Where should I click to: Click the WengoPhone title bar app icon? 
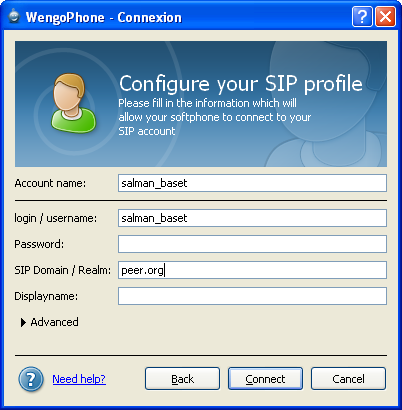click(x=14, y=16)
